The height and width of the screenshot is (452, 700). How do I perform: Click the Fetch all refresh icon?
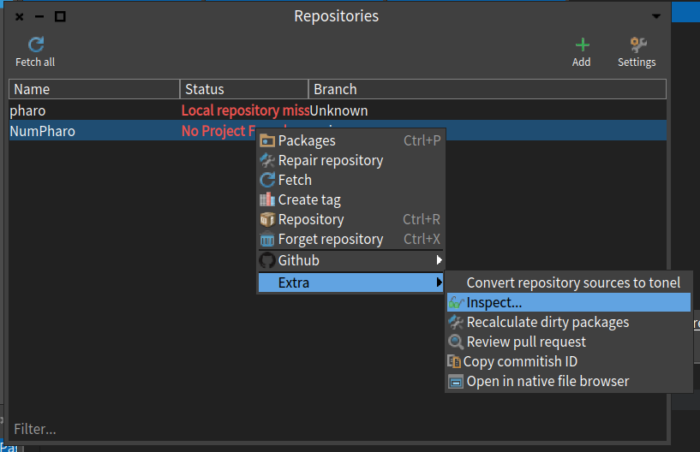click(x=36, y=44)
